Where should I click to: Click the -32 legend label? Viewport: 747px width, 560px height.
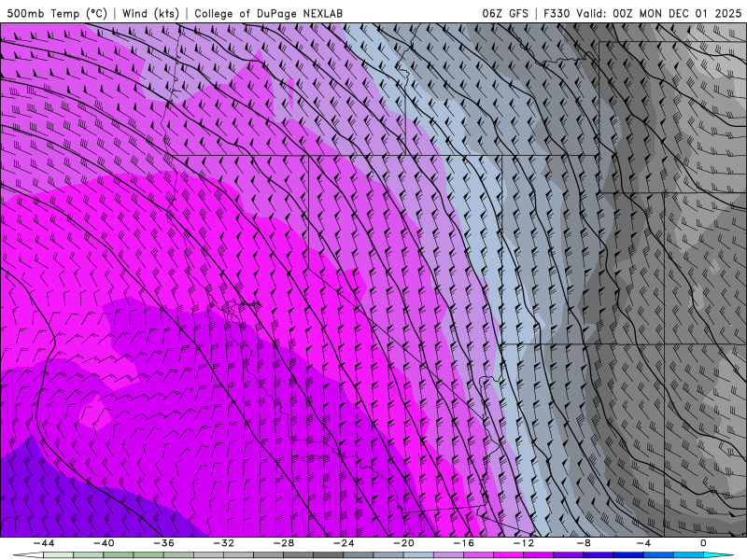click(x=223, y=543)
